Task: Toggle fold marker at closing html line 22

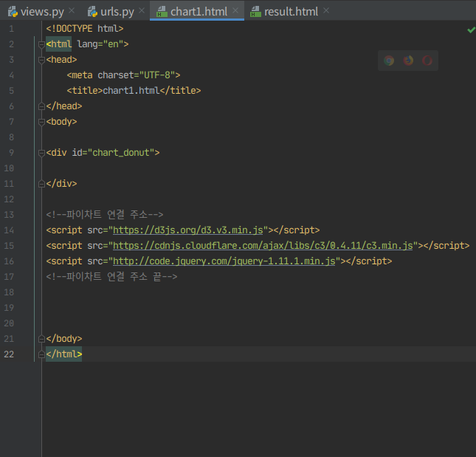Action: [41, 354]
